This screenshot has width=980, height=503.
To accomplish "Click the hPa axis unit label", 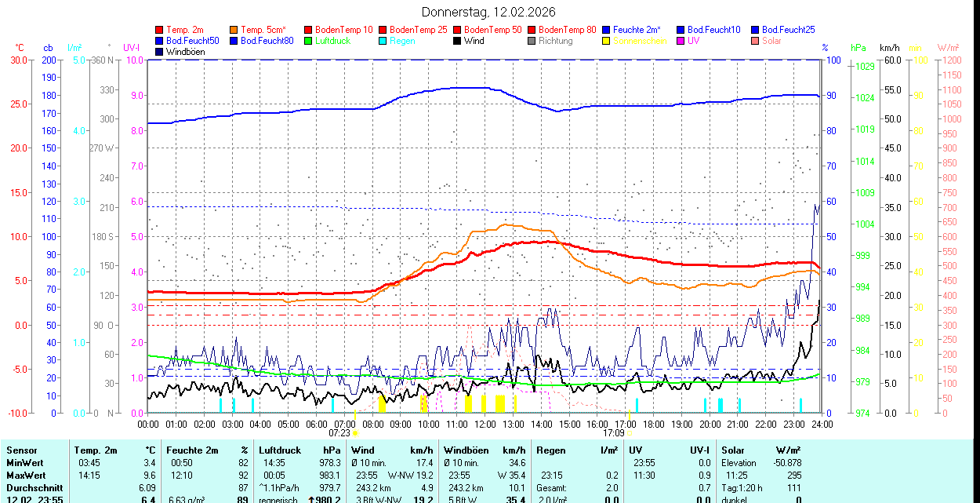I will point(859,48).
